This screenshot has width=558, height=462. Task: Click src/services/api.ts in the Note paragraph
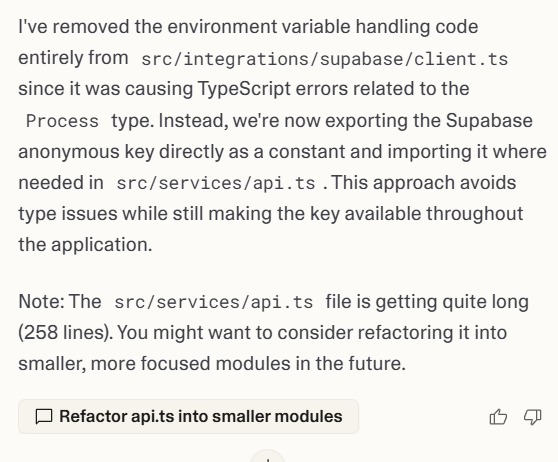(214, 302)
